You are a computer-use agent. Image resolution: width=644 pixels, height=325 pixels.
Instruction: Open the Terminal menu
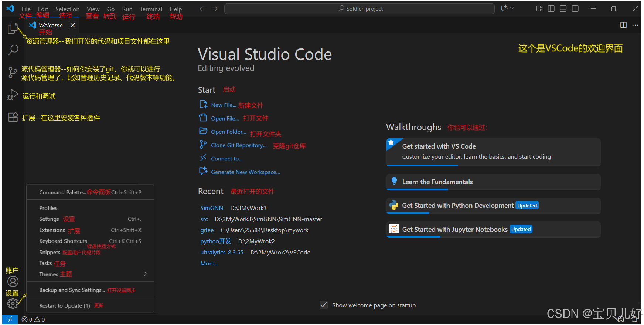click(x=151, y=9)
